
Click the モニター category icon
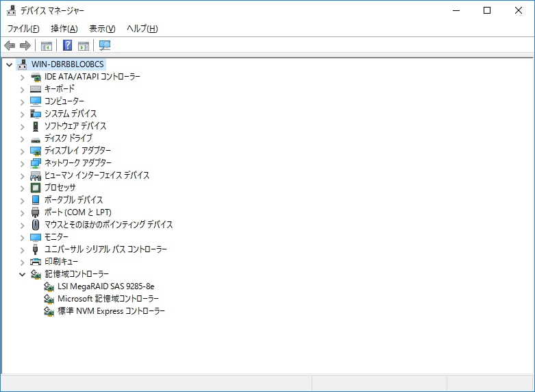coord(36,237)
